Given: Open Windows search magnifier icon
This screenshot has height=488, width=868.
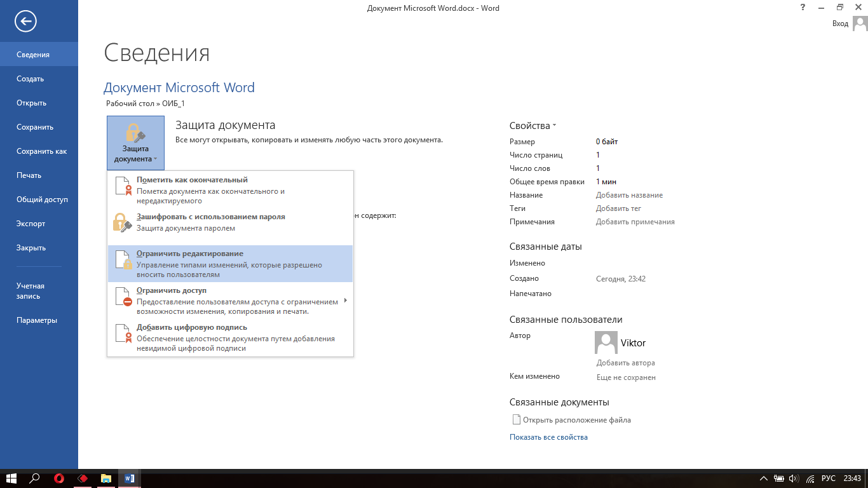Looking at the screenshot, I should [x=35, y=478].
